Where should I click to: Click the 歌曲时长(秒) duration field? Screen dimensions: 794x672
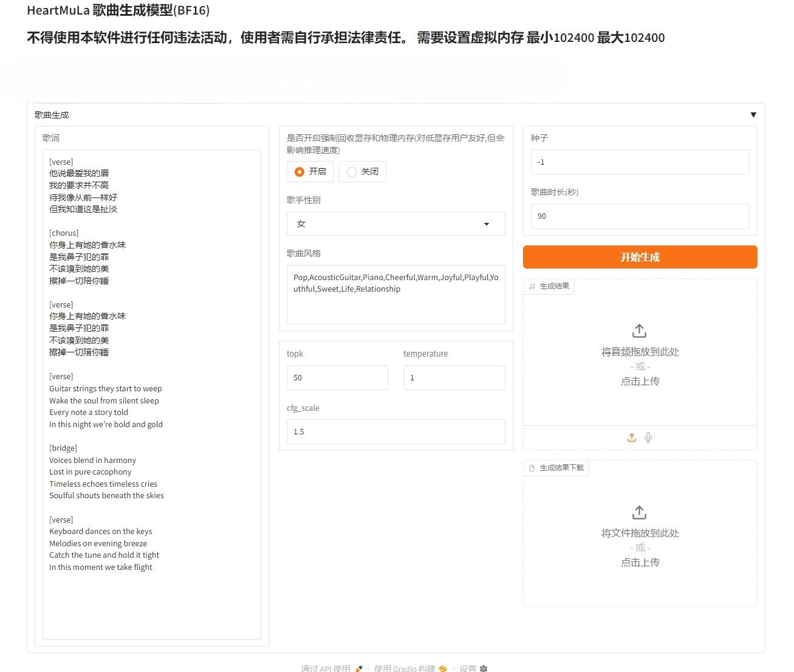click(639, 216)
